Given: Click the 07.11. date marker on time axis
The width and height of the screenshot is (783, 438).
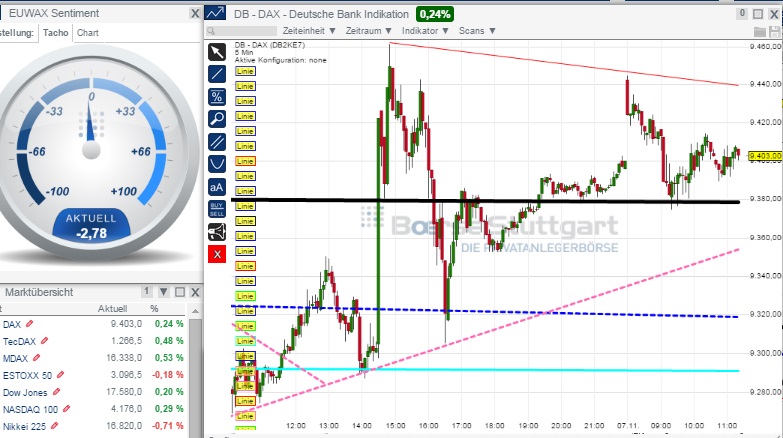Looking at the screenshot, I should [628, 426].
